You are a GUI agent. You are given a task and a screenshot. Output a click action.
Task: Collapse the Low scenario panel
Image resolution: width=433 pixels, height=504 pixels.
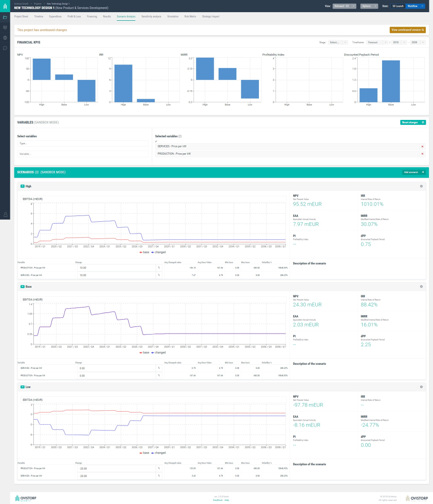23,387
